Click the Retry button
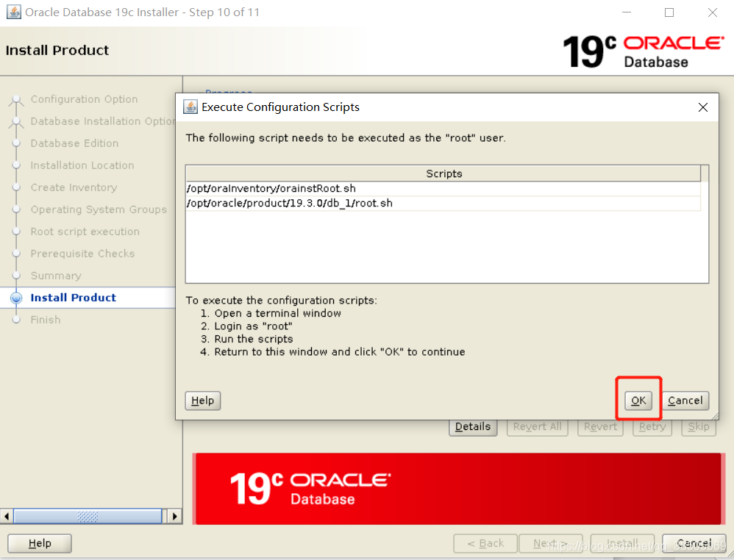Viewport: 734px width, 560px height. [x=652, y=427]
